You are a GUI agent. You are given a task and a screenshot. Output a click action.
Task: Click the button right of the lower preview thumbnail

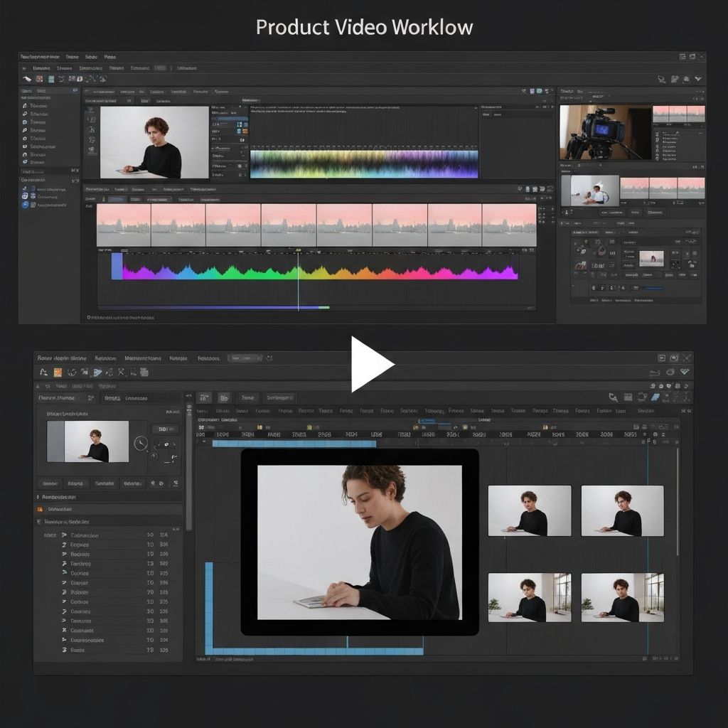coord(164,429)
